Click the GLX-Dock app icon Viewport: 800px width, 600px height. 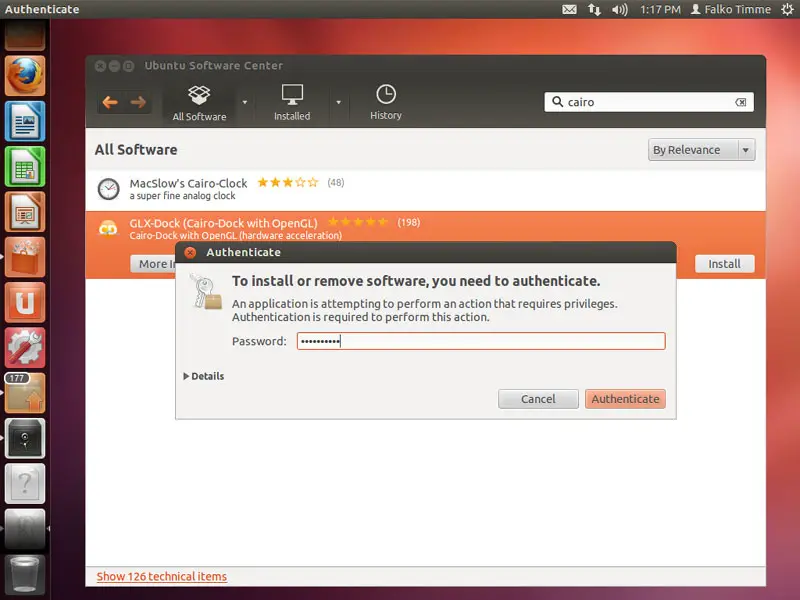point(108,229)
